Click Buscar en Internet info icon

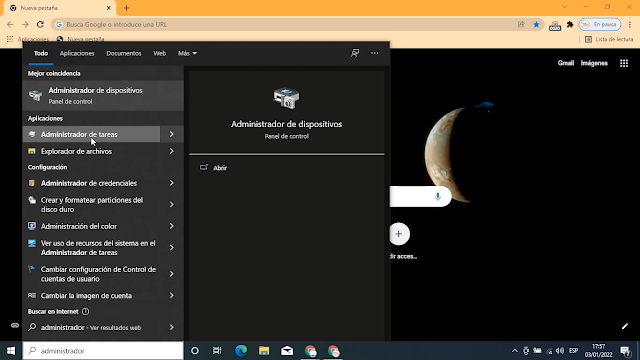tap(85, 311)
